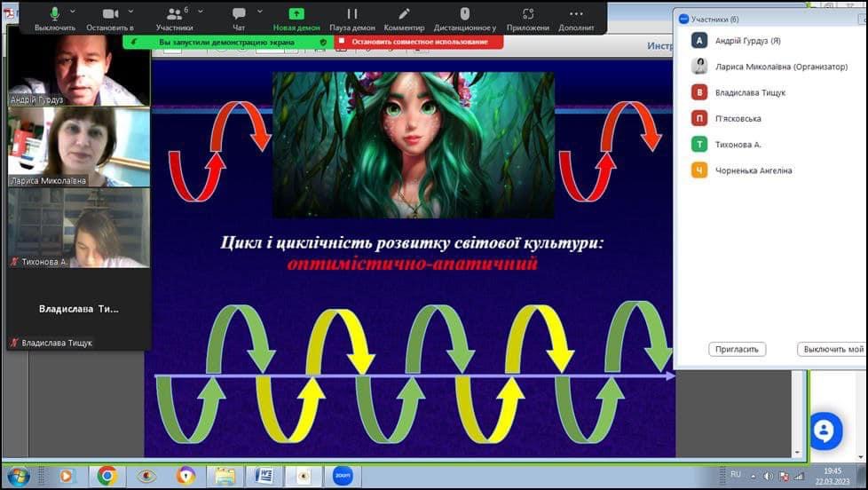Click the Пригласить invite button
Image resolution: width=868 pixels, height=490 pixels.
tap(737, 350)
